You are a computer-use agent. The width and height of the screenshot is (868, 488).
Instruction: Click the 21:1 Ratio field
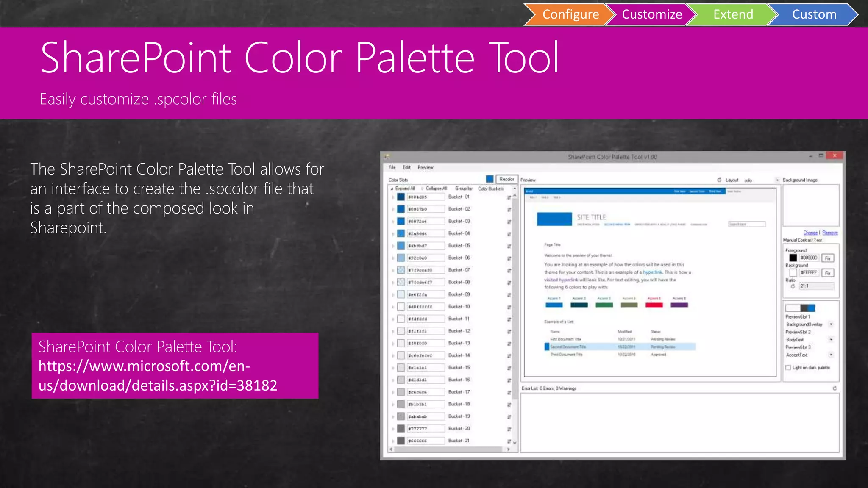click(816, 286)
